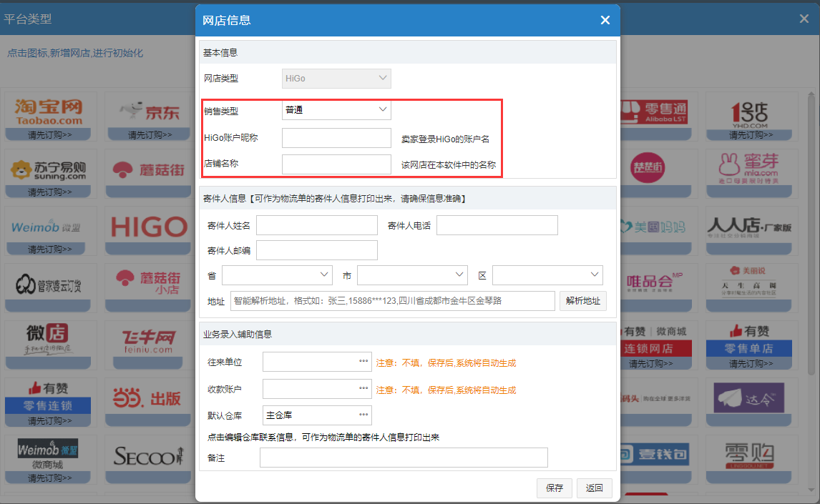
Task: Close the 平台类型 background window
Action: click(x=804, y=19)
